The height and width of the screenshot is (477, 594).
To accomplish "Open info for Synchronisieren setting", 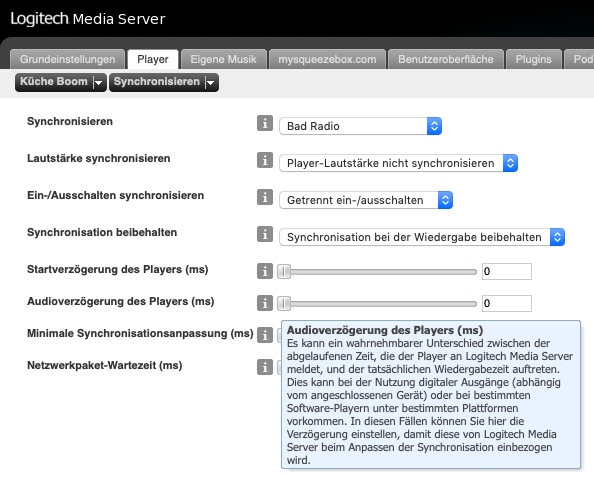I will 265,123.
